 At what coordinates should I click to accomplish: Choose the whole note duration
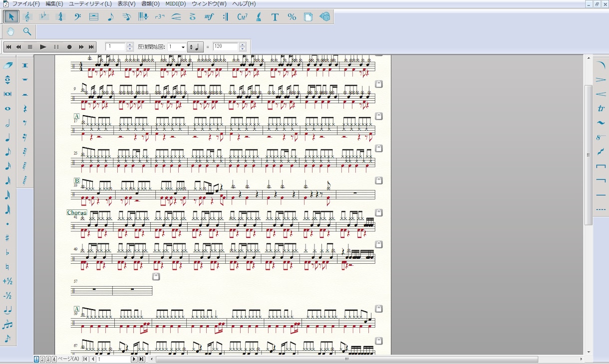tap(7, 109)
